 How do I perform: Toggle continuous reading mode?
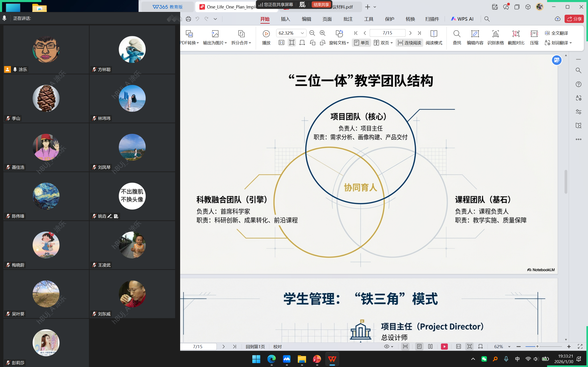(x=410, y=43)
